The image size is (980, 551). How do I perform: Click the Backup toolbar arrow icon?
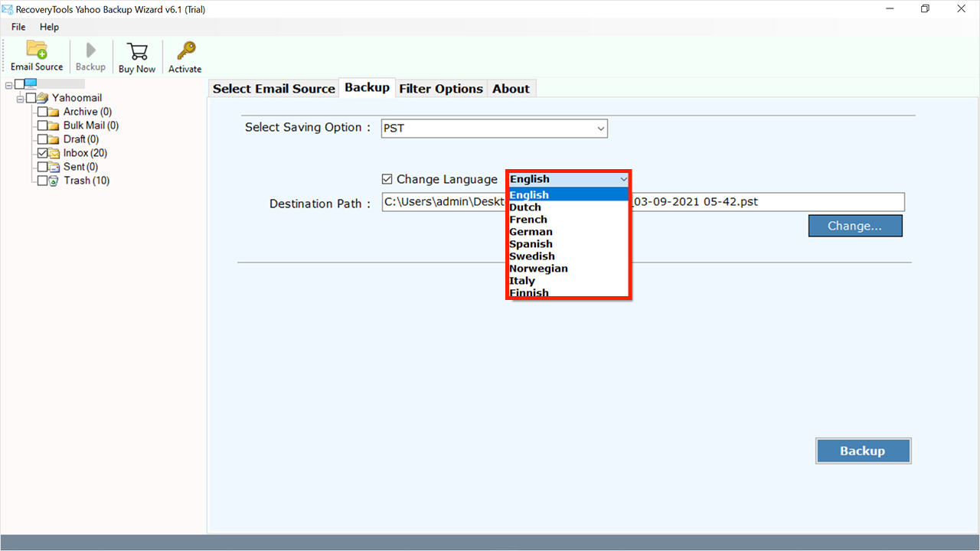(x=90, y=51)
